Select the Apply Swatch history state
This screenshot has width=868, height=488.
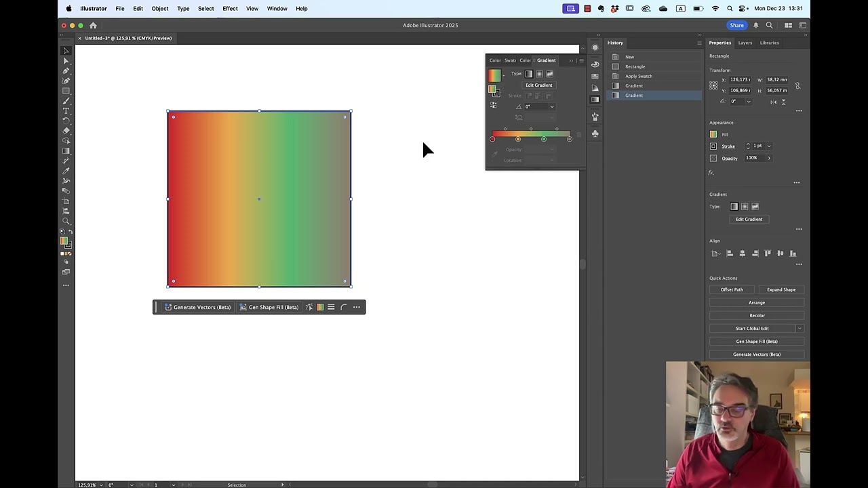click(638, 76)
